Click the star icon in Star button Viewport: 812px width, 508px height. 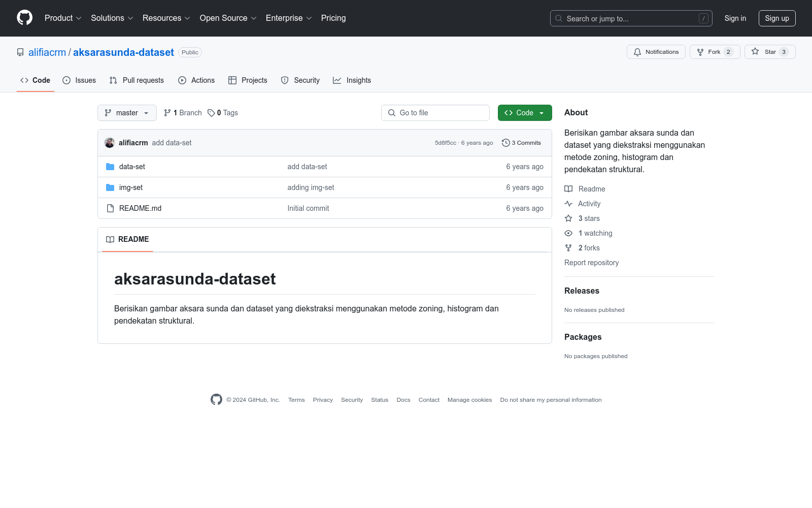(755, 51)
